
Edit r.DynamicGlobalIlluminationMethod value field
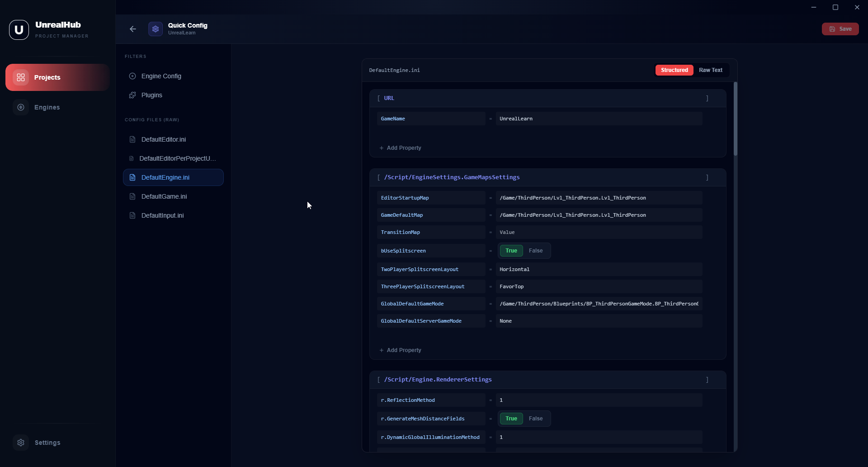point(599,437)
